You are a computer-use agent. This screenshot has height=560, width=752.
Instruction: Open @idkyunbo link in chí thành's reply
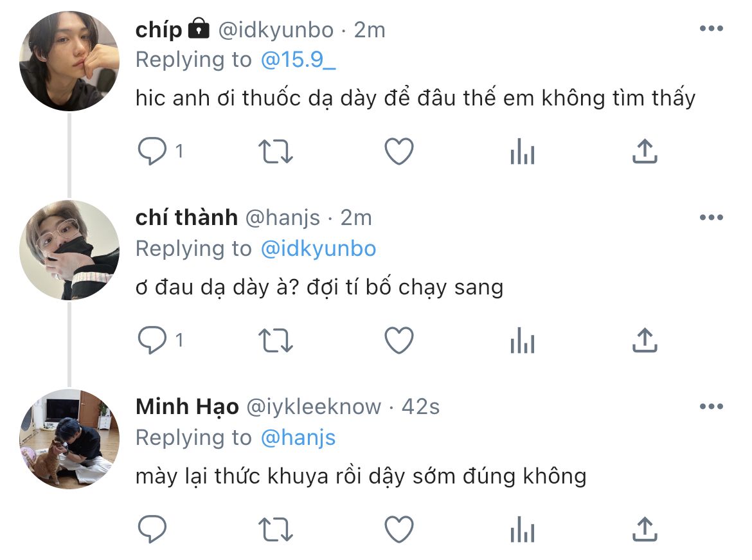tap(318, 249)
